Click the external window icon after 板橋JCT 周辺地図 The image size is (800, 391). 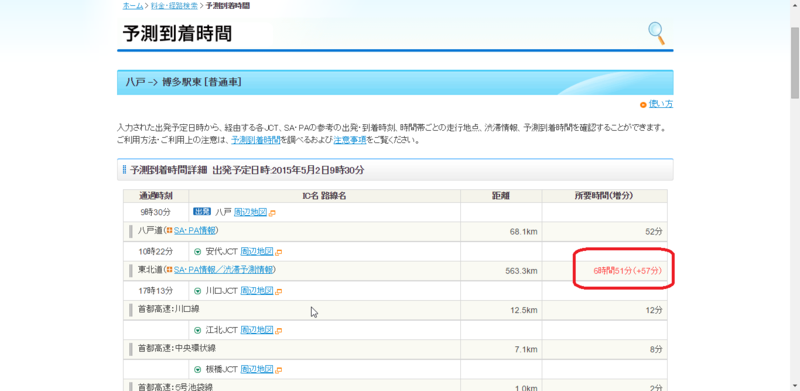tap(279, 370)
